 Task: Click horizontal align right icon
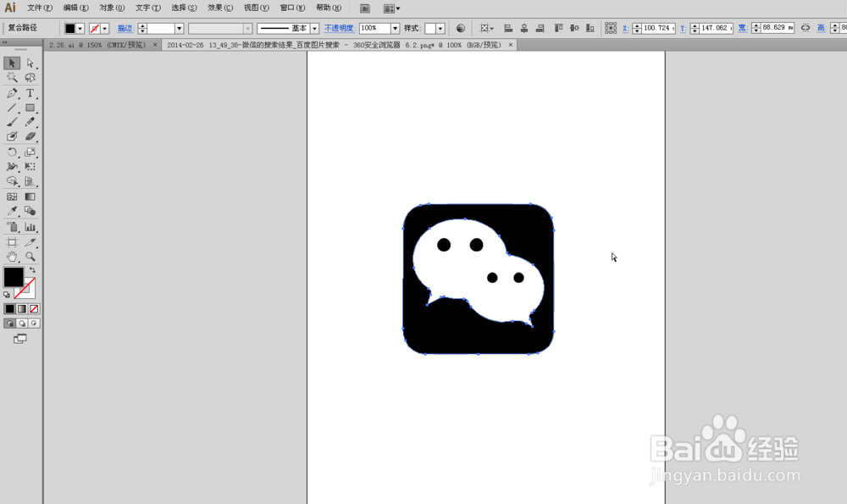tap(540, 28)
